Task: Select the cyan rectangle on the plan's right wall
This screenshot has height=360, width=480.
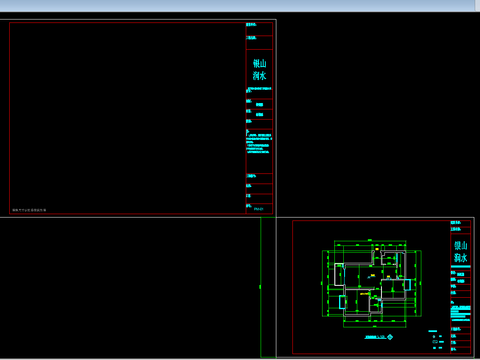Action: point(407,285)
